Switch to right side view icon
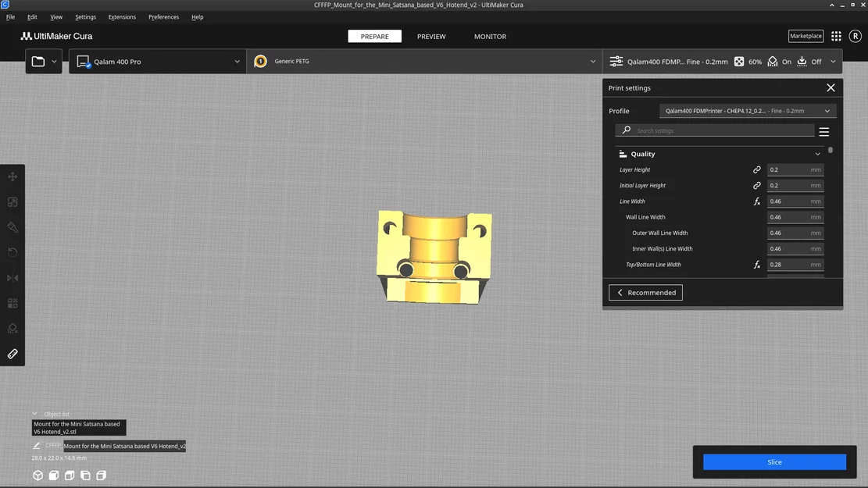The image size is (868, 488). pos(102,476)
